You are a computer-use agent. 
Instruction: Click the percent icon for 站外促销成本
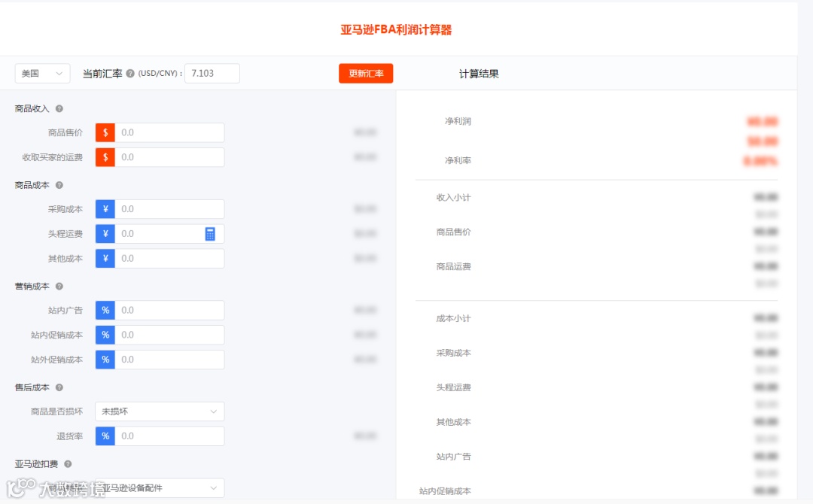tap(105, 360)
